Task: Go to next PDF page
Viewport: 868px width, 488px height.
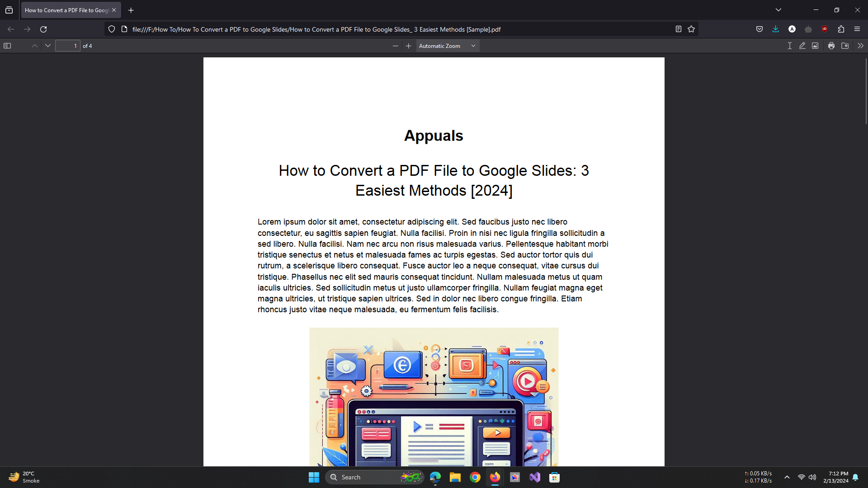Action: click(48, 46)
